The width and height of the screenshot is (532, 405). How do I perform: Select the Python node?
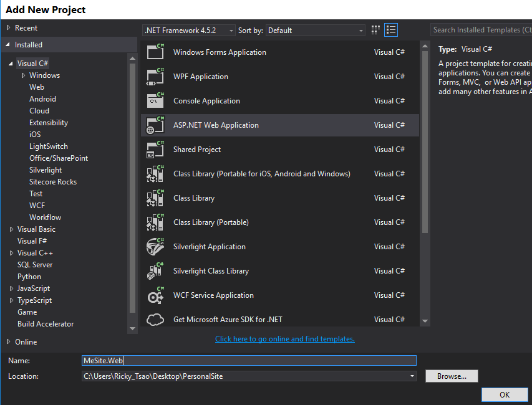29,277
